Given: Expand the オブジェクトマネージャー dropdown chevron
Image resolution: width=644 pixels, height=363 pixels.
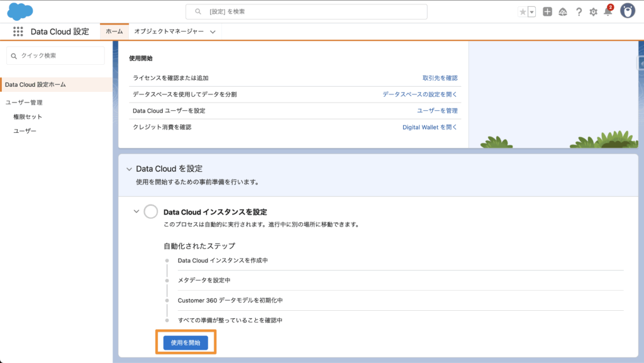Looking at the screenshot, I should [213, 31].
